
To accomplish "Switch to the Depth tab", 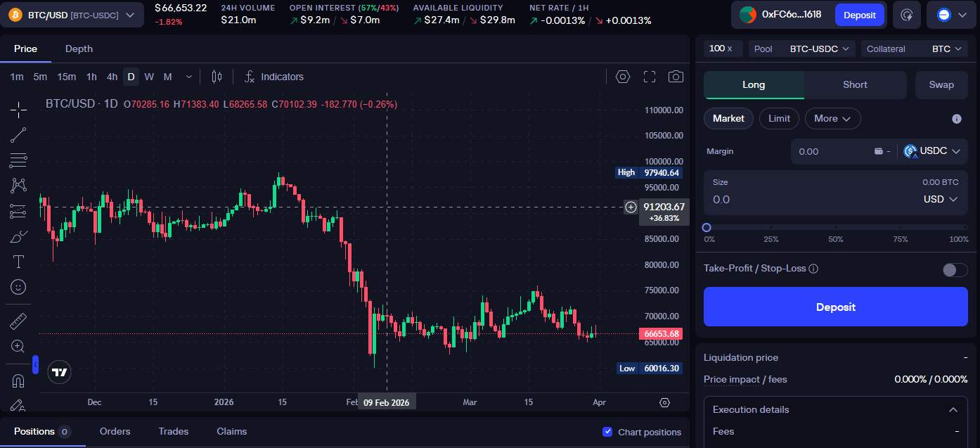I will [79, 49].
